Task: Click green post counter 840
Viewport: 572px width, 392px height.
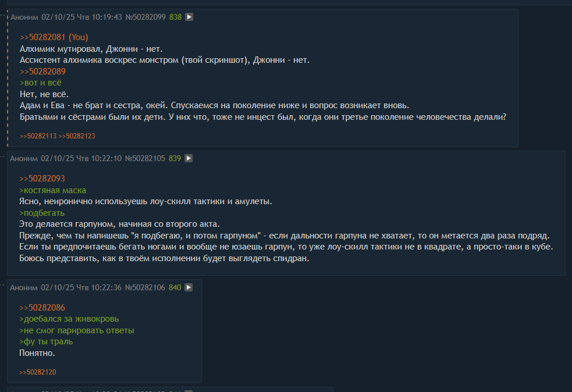Action: click(175, 287)
